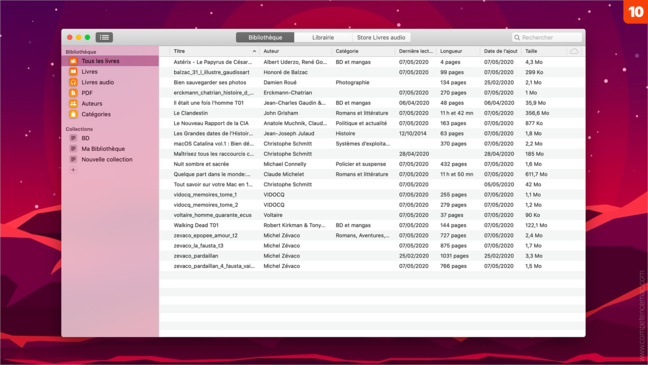Open the BD collection
Image resolution: width=648 pixels, height=365 pixels.
[x=110, y=138]
